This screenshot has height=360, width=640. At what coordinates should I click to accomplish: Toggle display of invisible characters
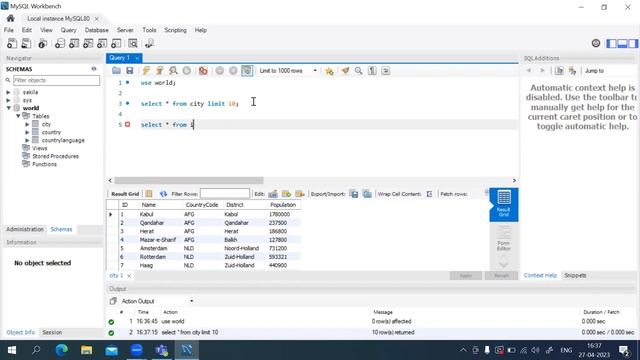372,71
